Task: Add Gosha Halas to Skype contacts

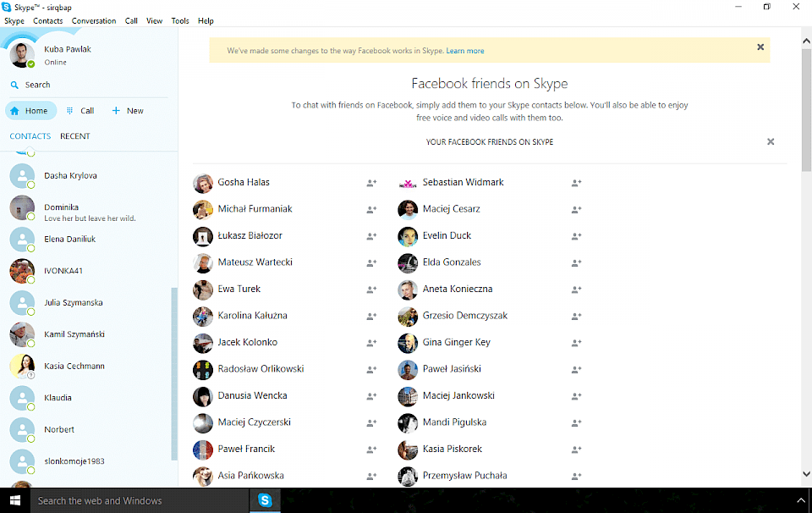Action: pyautogui.click(x=372, y=183)
